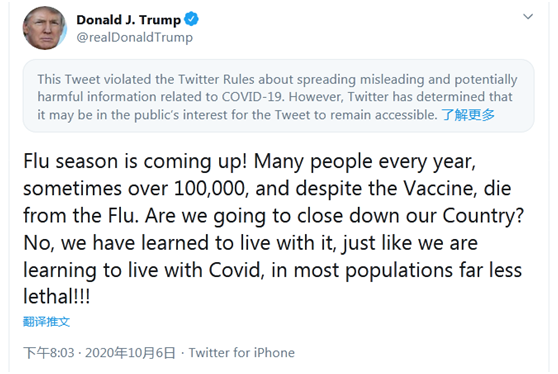Open the Twitter for iPhone source link
The width and height of the screenshot is (558, 374).
[242, 353]
